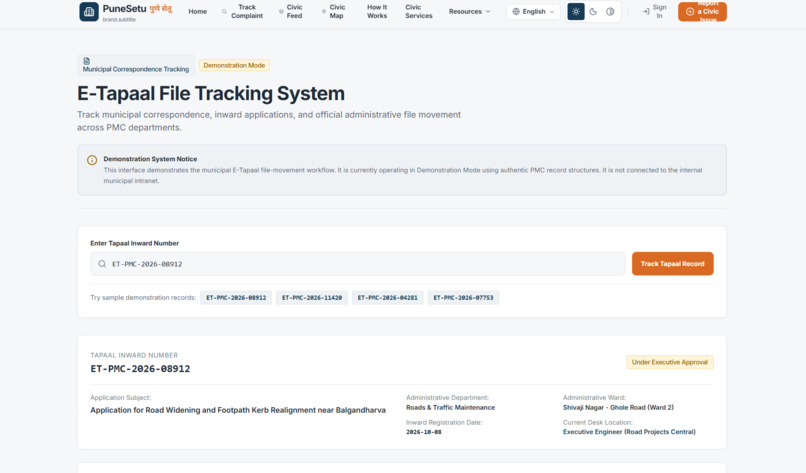Image resolution: width=806 pixels, height=473 pixels.
Task: Click the Municipal Correspondence Tracking badge
Action: 136,65
